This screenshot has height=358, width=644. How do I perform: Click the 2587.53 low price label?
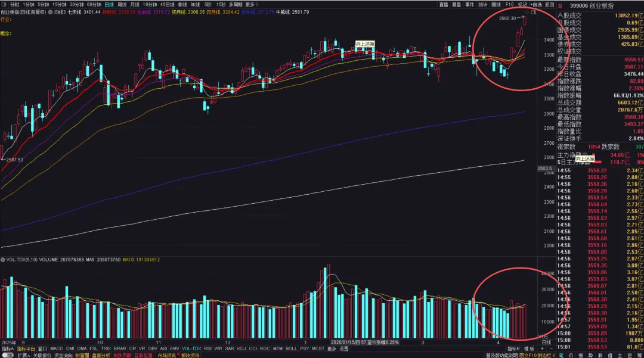click(15, 160)
